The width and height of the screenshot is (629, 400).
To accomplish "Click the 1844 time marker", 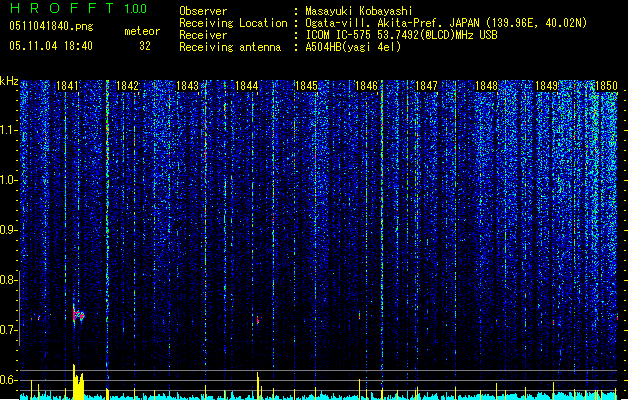I will [x=247, y=86].
